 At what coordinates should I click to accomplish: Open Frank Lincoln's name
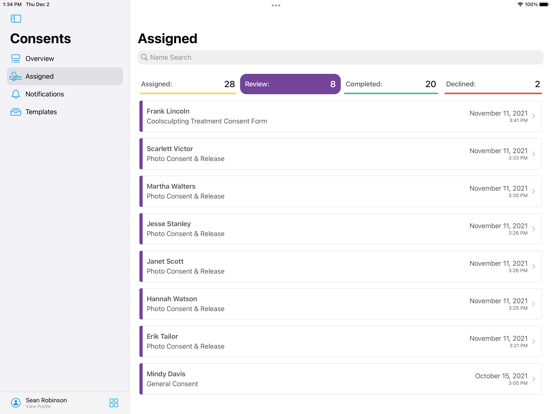pos(168,111)
